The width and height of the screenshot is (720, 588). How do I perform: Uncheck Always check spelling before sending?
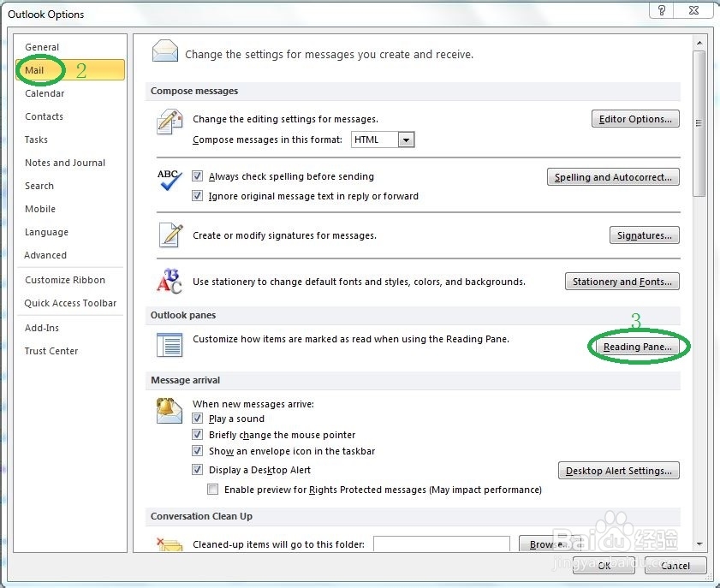click(198, 175)
